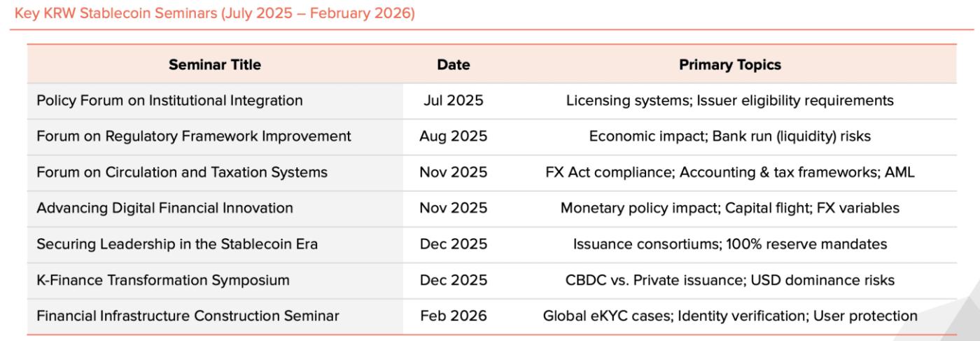Select the Feb 2026 date cell
The height and width of the screenshot is (341, 980).
tap(453, 316)
